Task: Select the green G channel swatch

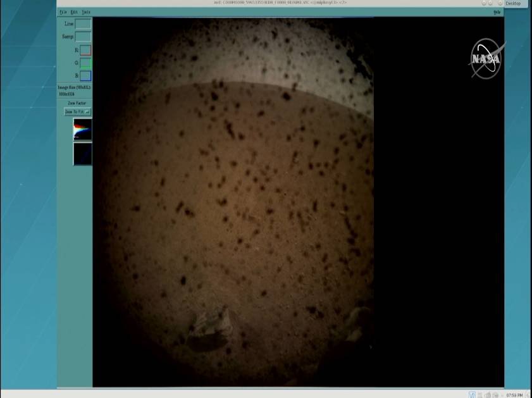Action: point(85,63)
